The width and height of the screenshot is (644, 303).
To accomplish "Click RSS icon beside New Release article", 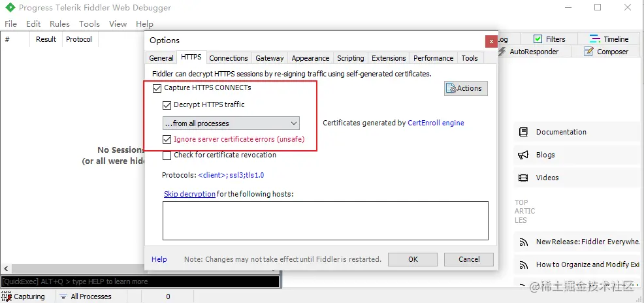I will [x=524, y=242].
